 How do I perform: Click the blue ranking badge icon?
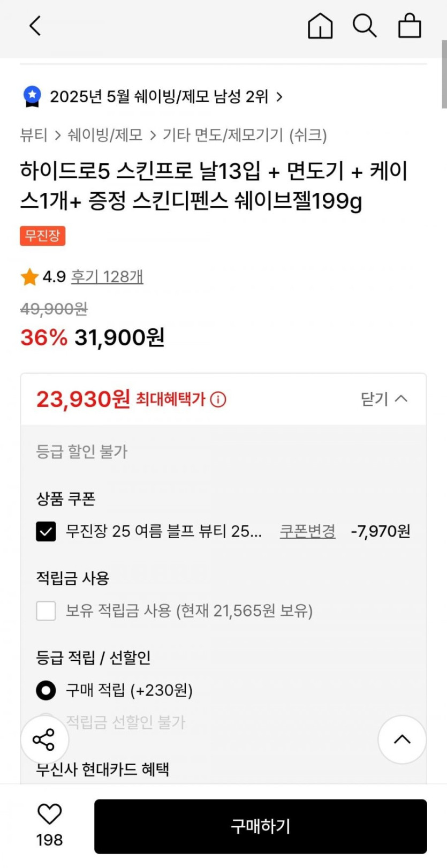[32, 96]
